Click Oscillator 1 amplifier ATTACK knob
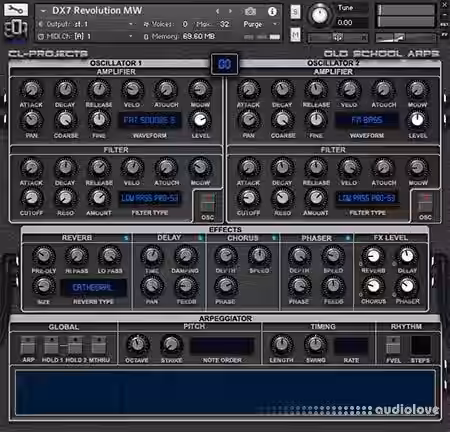Screen dimensions: 450x432 pos(31,90)
